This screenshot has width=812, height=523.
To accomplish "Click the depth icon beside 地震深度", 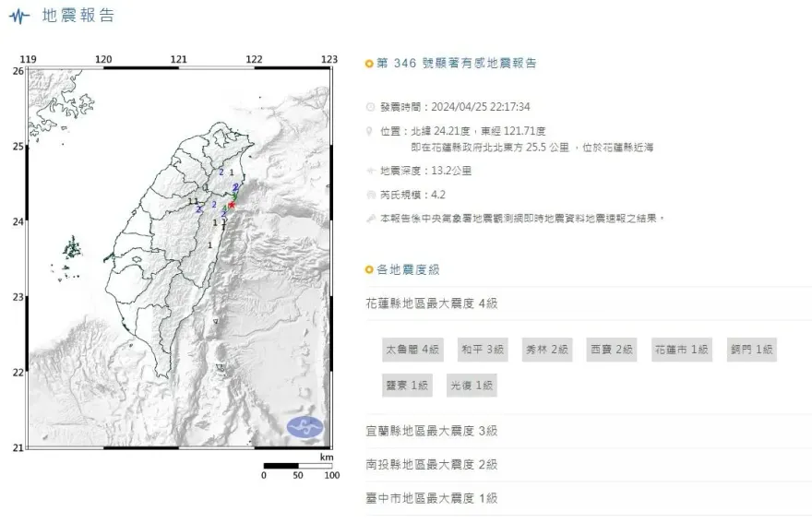I will tap(371, 171).
